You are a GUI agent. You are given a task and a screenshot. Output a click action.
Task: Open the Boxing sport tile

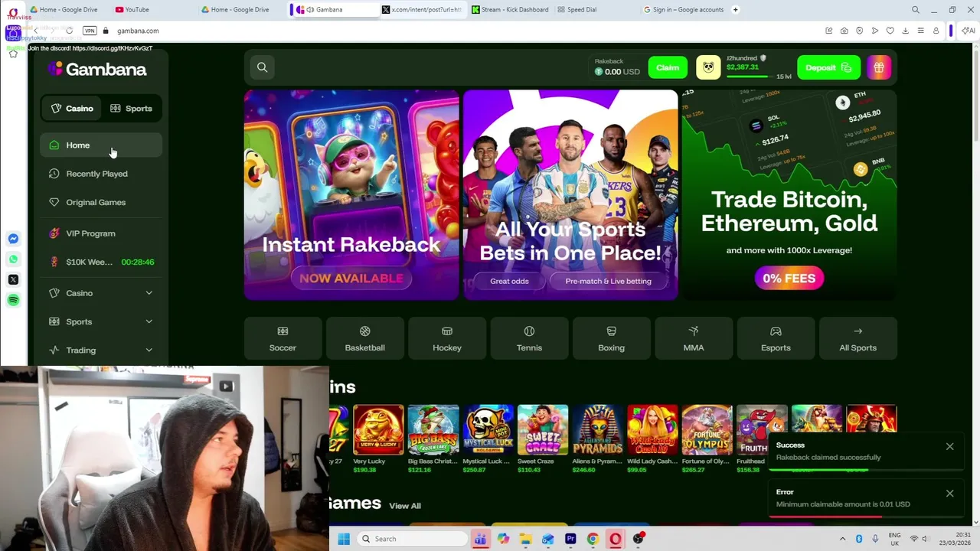pos(611,338)
